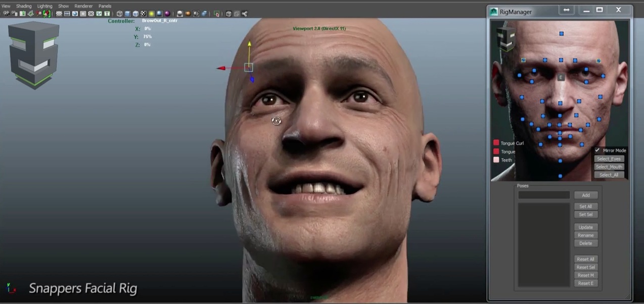Image resolution: width=644 pixels, height=304 pixels.
Task: Toggle the Textured checkerboard icon
Action: click(144, 14)
